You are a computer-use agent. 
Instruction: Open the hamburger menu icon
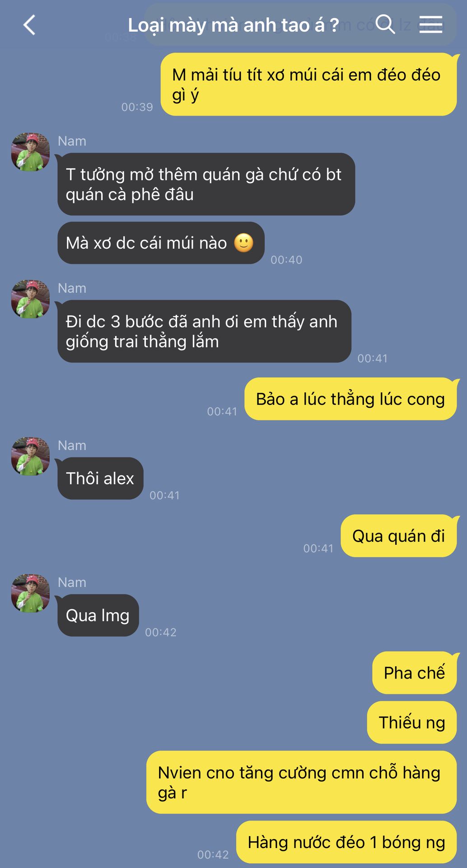[x=430, y=24]
